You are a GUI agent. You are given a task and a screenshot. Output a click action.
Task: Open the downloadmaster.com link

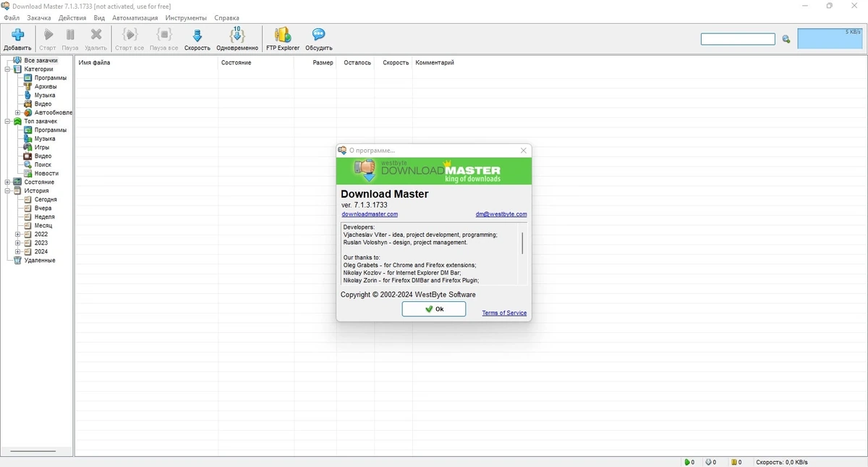coord(370,214)
